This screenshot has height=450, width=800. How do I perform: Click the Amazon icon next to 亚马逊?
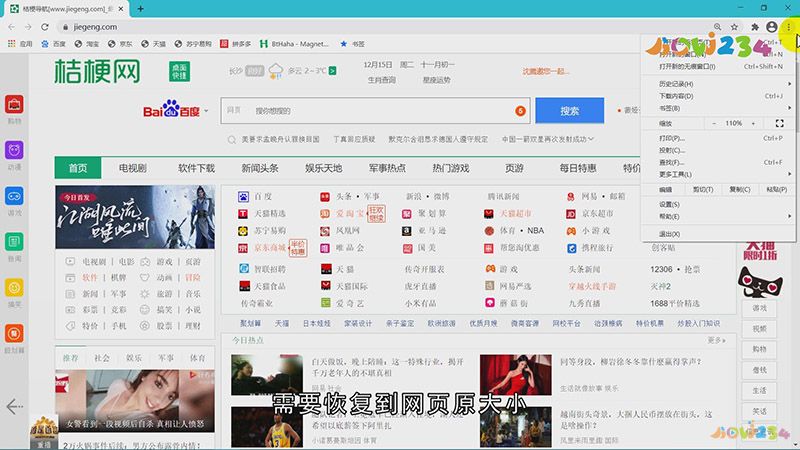(407, 231)
